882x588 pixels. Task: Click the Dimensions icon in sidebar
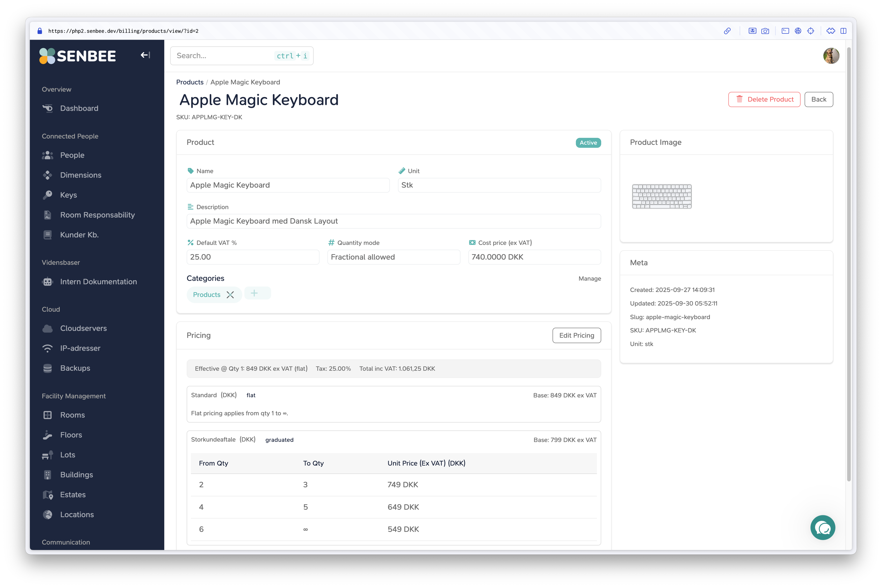click(x=48, y=175)
